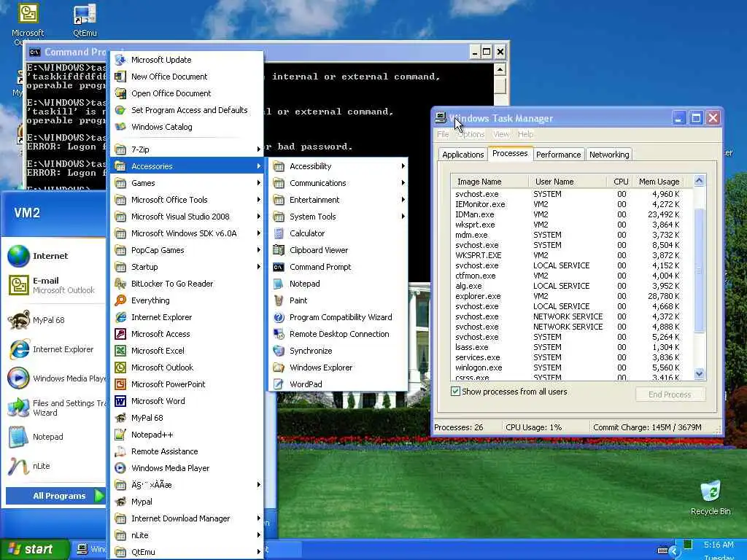
Task: Expand the System Tools submenu
Action: point(338,216)
